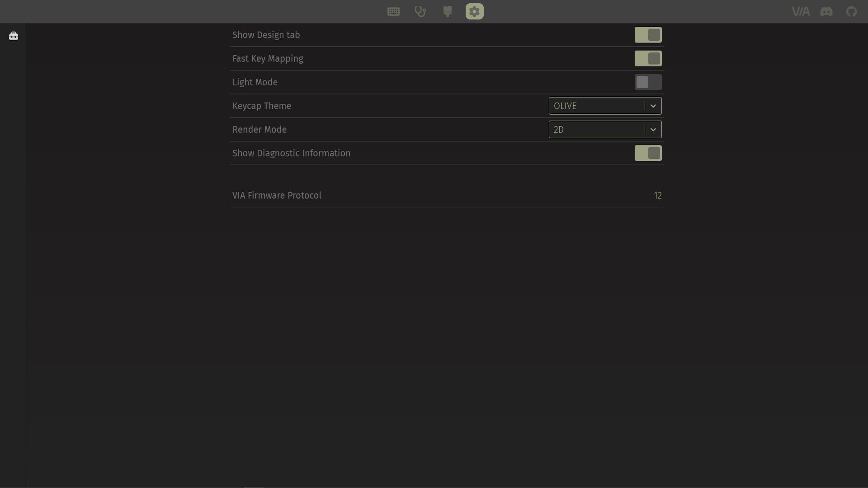Click the OLIVE keycap theme selector
The image size is (868, 488).
tap(596, 106)
